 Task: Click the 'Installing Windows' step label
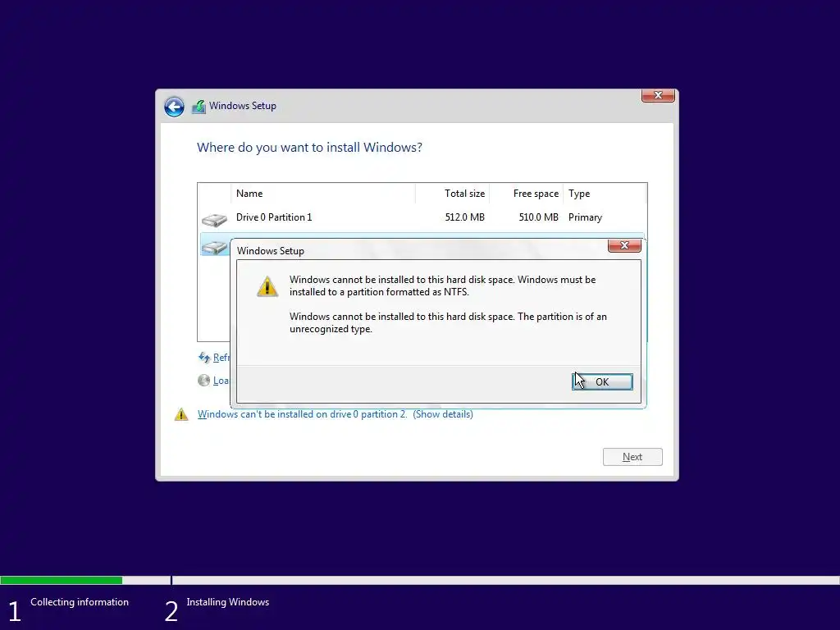[228, 602]
